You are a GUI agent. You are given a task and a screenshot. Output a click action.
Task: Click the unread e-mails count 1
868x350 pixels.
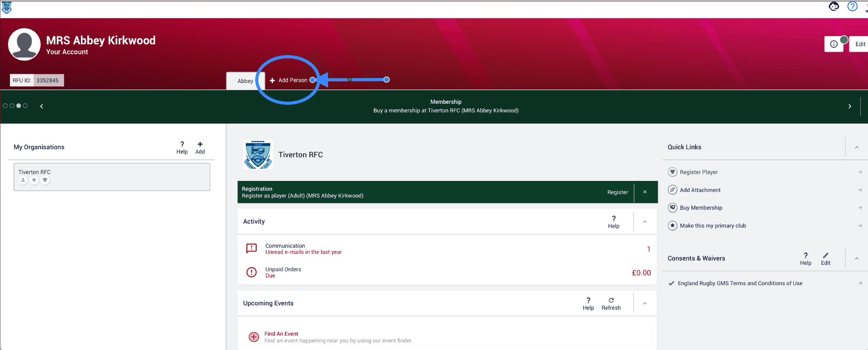point(648,249)
